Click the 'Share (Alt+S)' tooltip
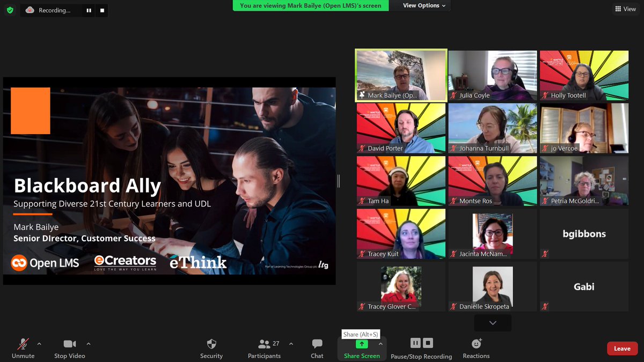The width and height of the screenshot is (644, 362). point(361,334)
